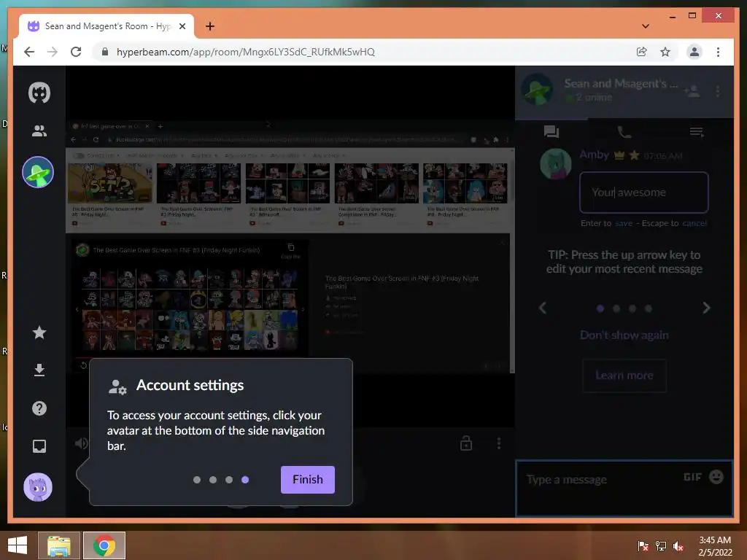Click the share page icon in address bar
Screen dimensions: 747x560
pyautogui.click(x=642, y=52)
